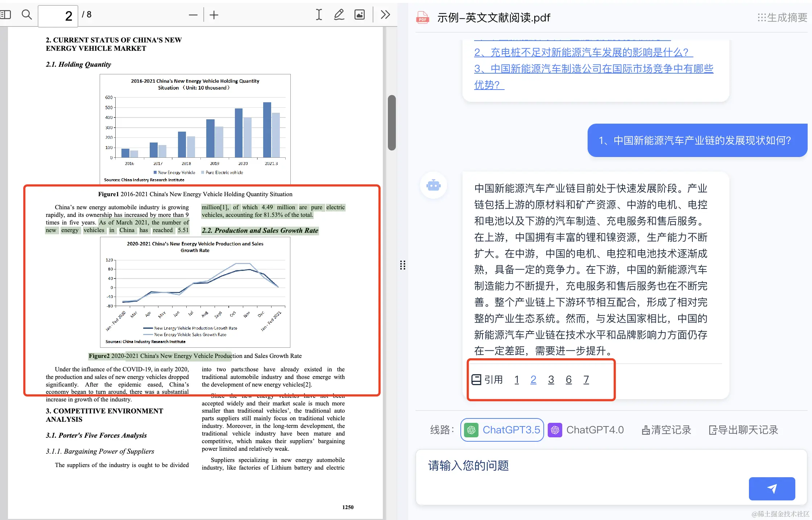The height and width of the screenshot is (520, 812).
Task: Open citation reference number 3
Action: [x=551, y=380]
